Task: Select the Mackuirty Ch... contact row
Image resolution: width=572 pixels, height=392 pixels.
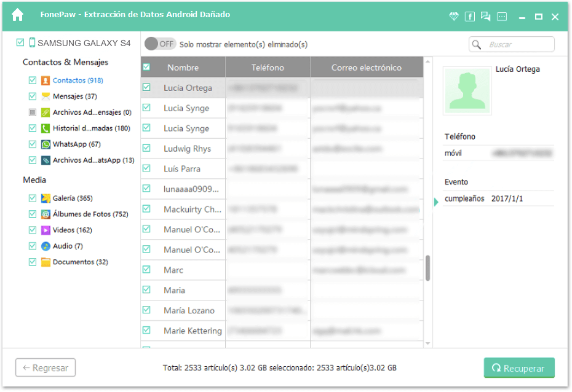Action: 282,209
